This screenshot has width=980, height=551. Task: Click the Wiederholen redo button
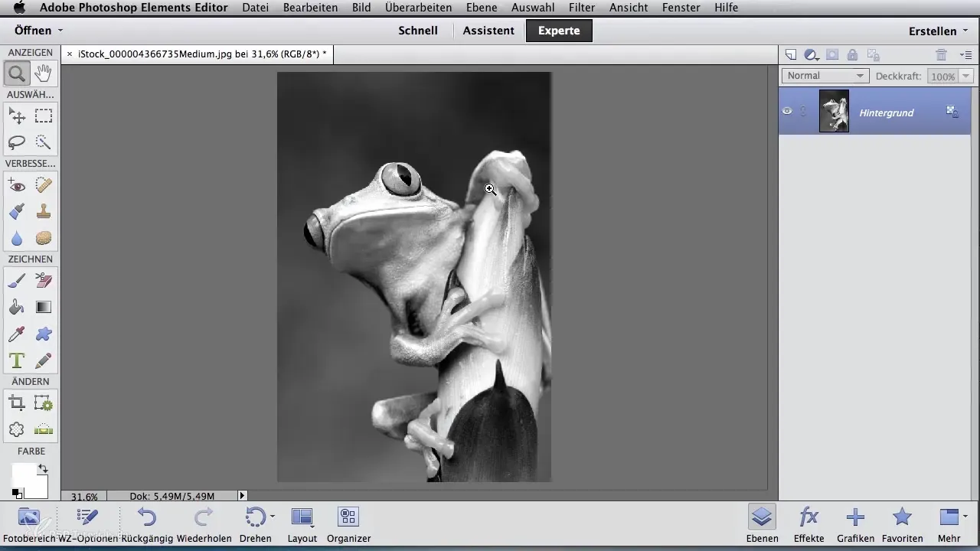tap(204, 525)
